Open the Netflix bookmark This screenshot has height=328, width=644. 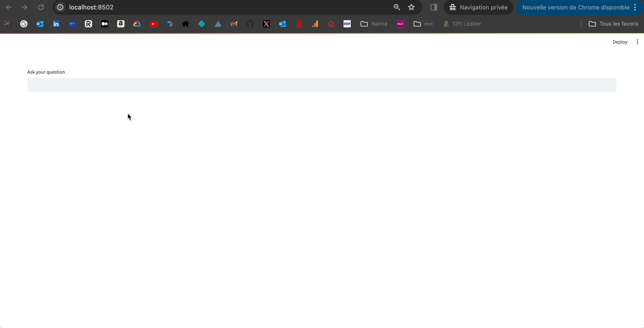click(x=299, y=24)
